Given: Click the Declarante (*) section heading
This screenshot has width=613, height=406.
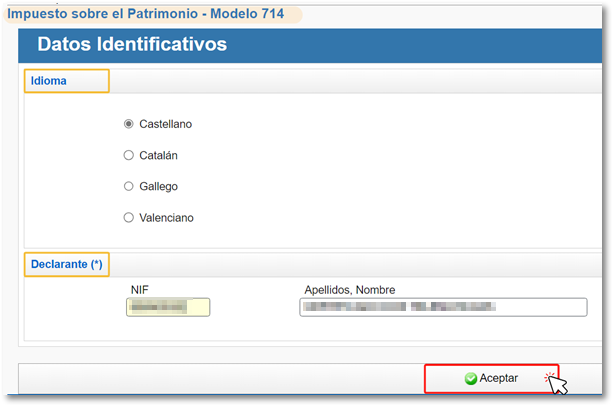Looking at the screenshot, I should tap(66, 264).
